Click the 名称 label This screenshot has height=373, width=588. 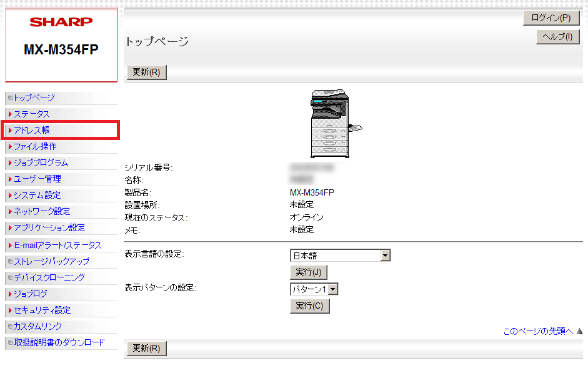134,180
